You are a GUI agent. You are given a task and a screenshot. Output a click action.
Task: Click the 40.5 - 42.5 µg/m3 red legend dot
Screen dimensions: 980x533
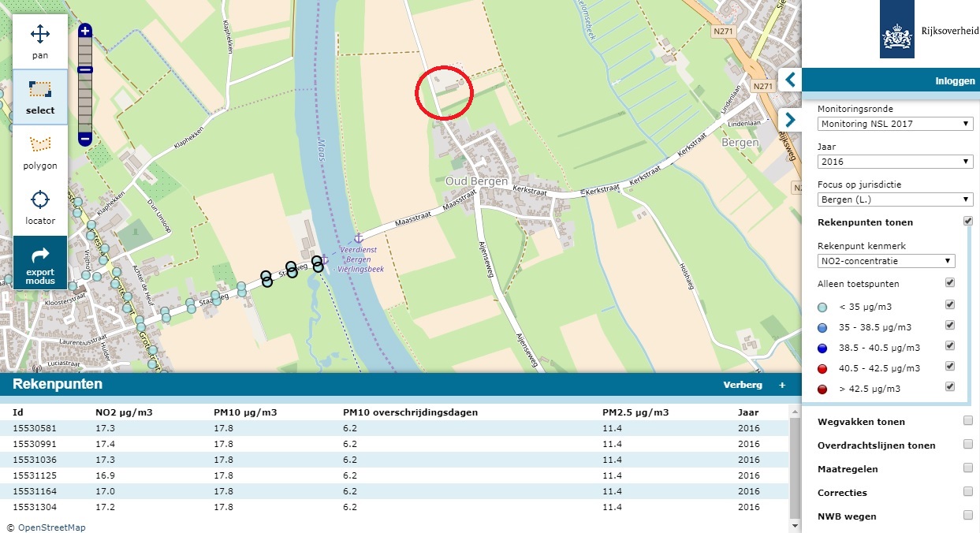pos(822,368)
